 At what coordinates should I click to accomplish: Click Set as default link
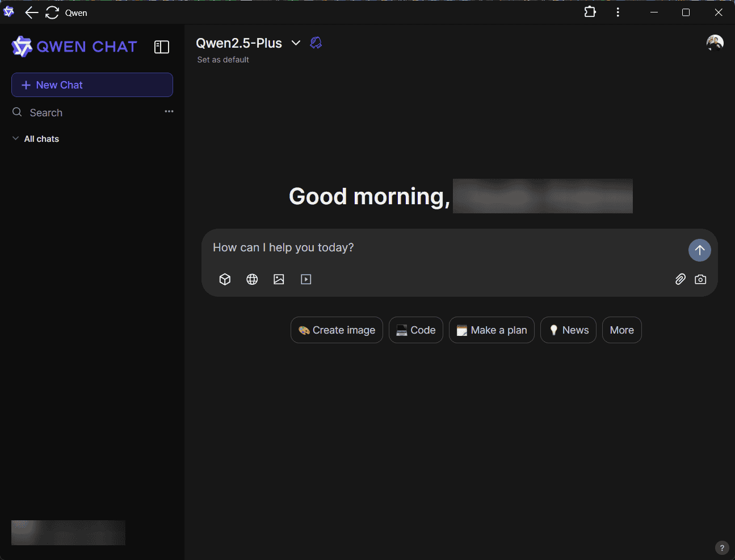pyautogui.click(x=223, y=60)
